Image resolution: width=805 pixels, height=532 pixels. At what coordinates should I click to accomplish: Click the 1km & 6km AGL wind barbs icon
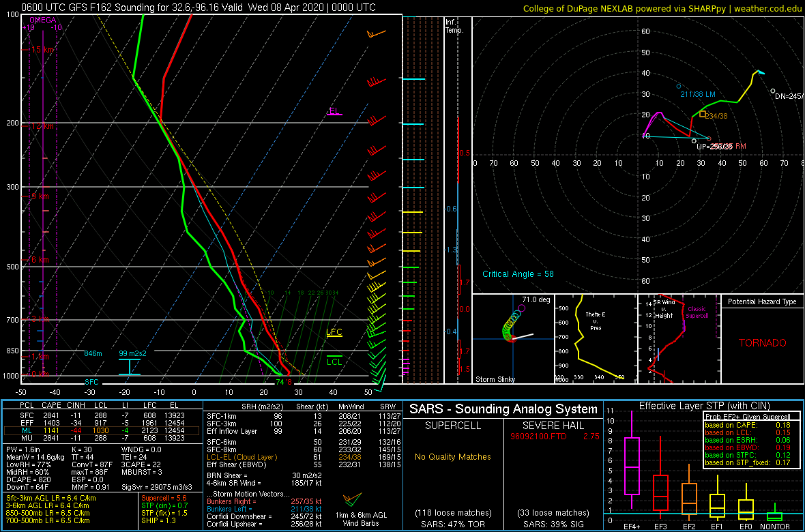pos(354,500)
